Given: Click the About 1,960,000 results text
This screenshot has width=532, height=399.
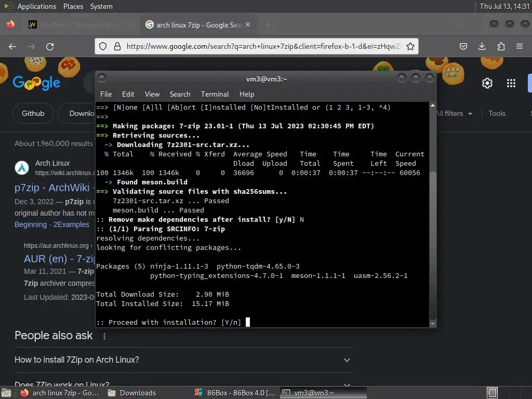Looking at the screenshot, I should pyautogui.click(x=54, y=143).
